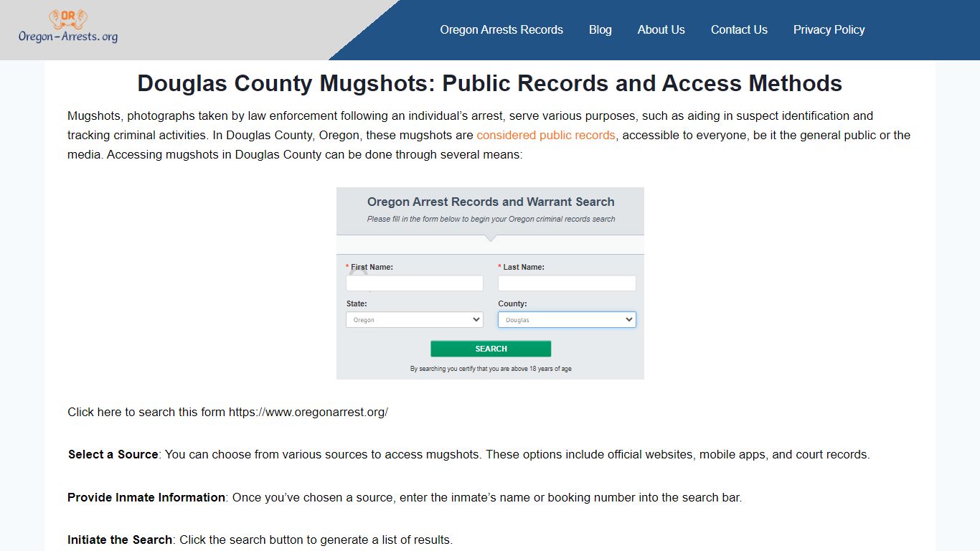The height and width of the screenshot is (551, 980).
Task: Click the 'Click here to search this form' text
Action: (227, 412)
